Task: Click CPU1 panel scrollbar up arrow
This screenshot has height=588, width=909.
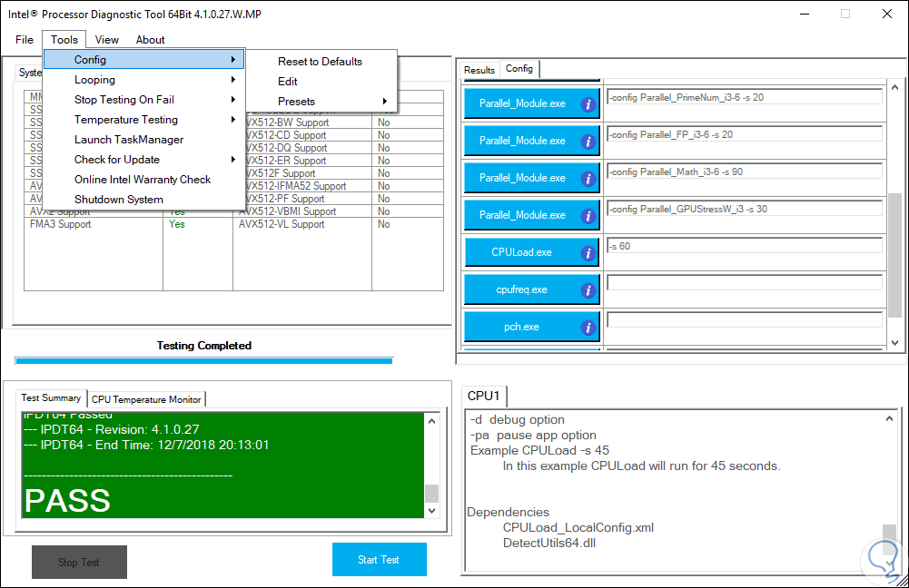Action: (x=889, y=418)
